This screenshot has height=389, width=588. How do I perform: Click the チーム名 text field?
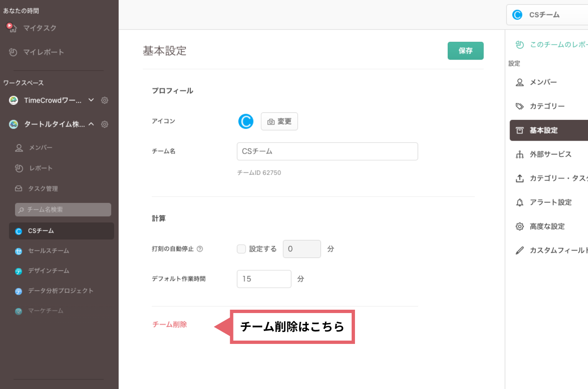tap(327, 152)
